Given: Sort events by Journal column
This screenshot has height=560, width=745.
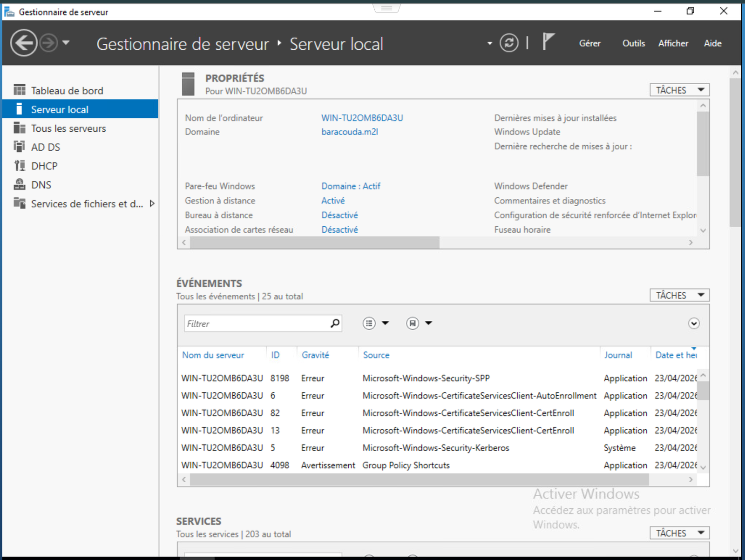Looking at the screenshot, I should tap(618, 355).
